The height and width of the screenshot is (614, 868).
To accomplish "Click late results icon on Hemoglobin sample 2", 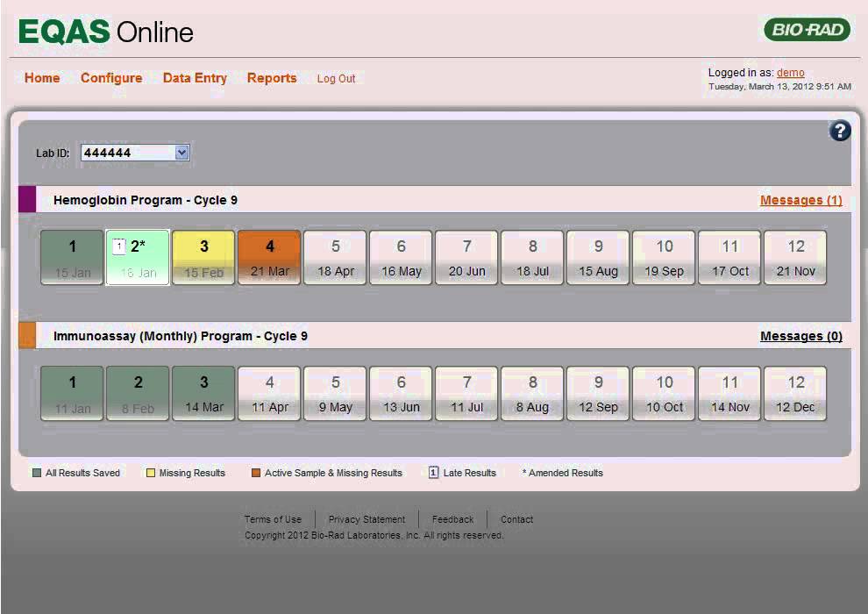I will point(119,246).
